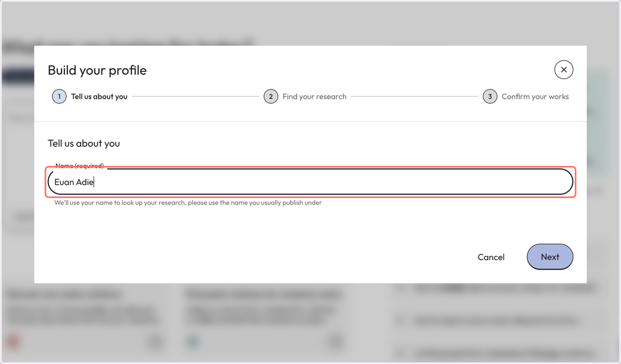Click the Tell us about you section heading
Viewport: 621px width, 364px height.
[x=84, y=143]
